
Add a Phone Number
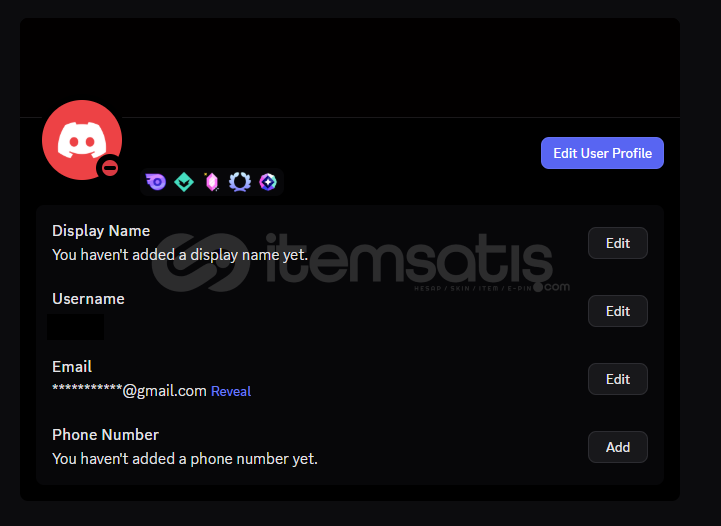(x=618, y=447)
